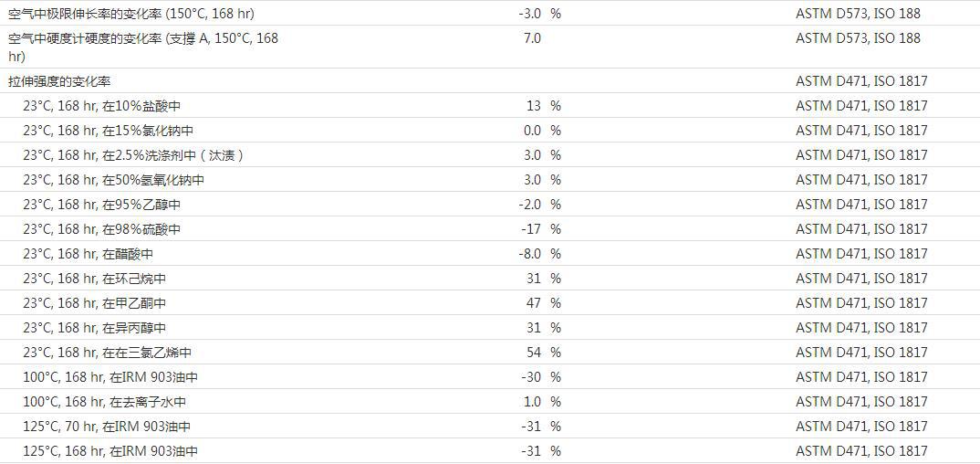
Task: Select the 空气中极限伸长率的变化率 row label
Action: [x=131, y=14]
